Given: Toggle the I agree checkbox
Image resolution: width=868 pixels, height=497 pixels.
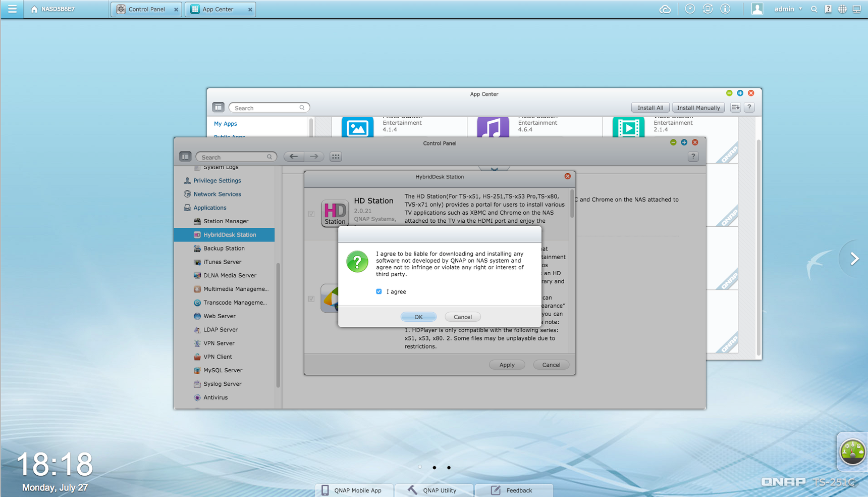Looking at the screenshot, I should [379, 291].
